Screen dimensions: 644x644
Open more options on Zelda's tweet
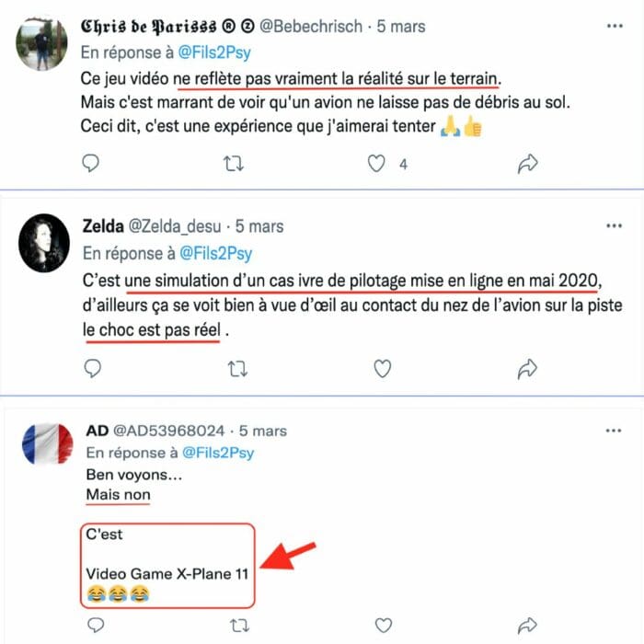pos(614,225)
